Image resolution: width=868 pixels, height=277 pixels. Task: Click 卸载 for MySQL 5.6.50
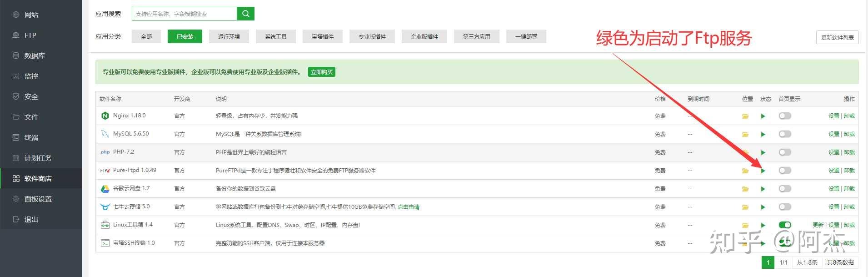[x=849, y=134]
